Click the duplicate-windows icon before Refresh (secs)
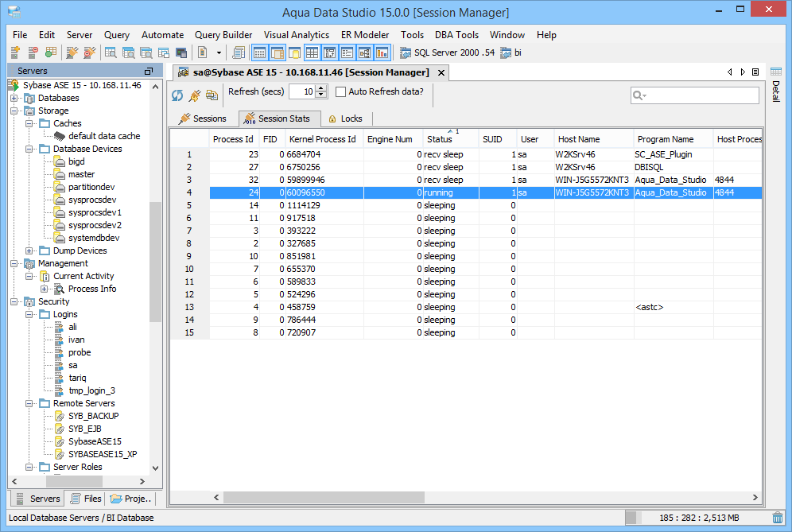The image size is (792, 532). 212,95
